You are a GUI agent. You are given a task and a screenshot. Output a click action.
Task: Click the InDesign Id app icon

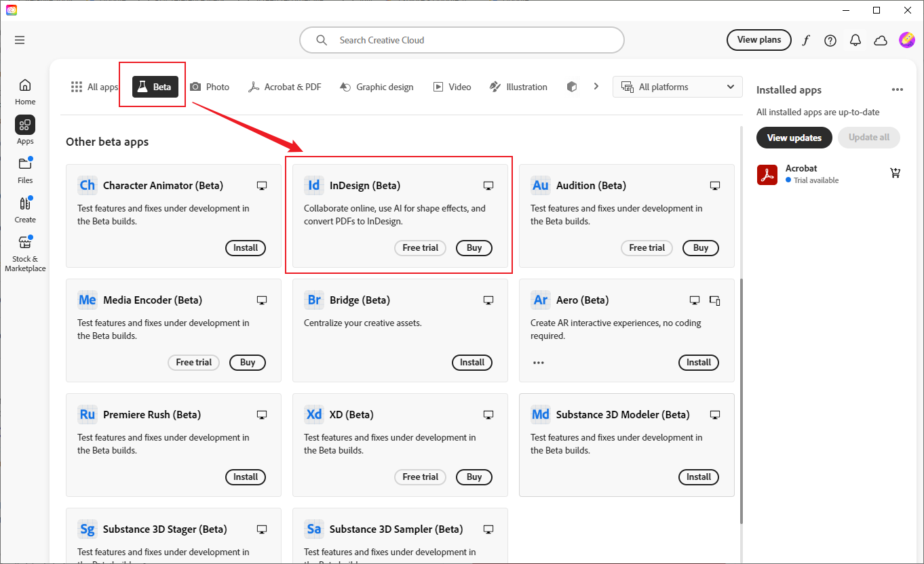[314, 185]
